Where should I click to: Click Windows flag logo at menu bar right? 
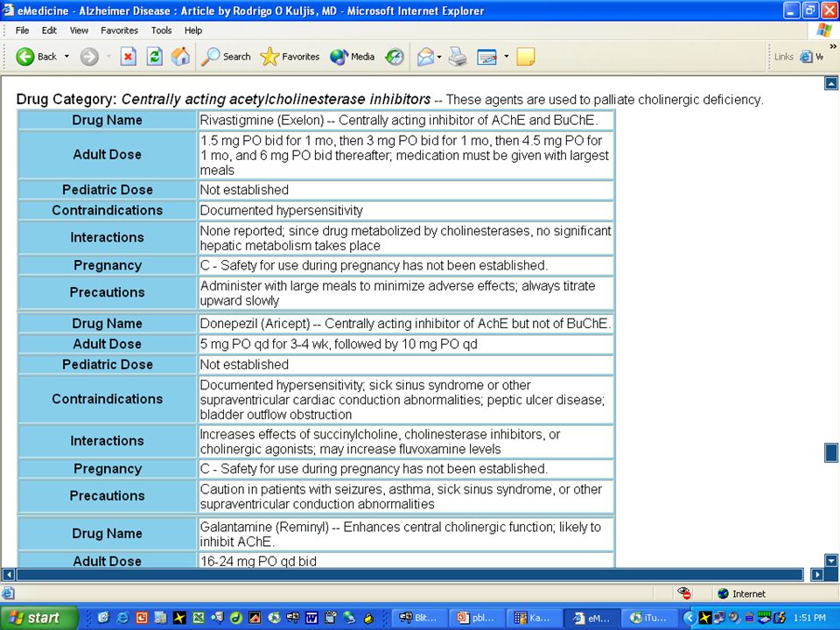click(824, 30)
